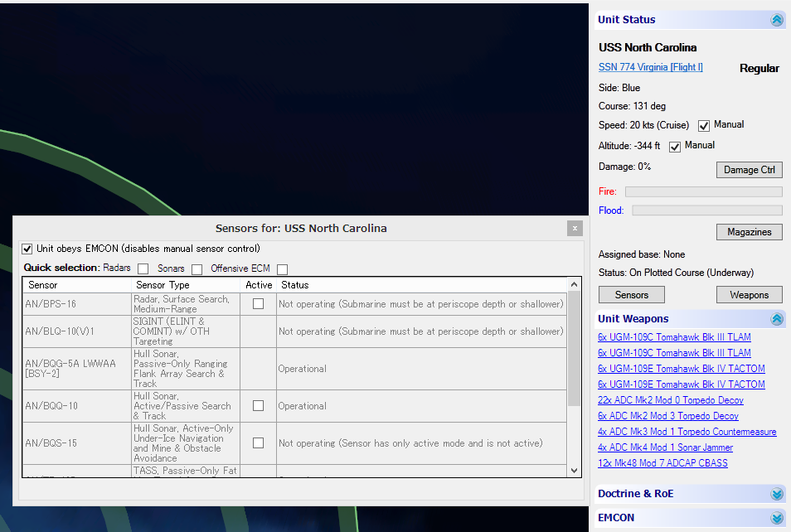Click the sensor list scroll-down arrow

[574, 471]
